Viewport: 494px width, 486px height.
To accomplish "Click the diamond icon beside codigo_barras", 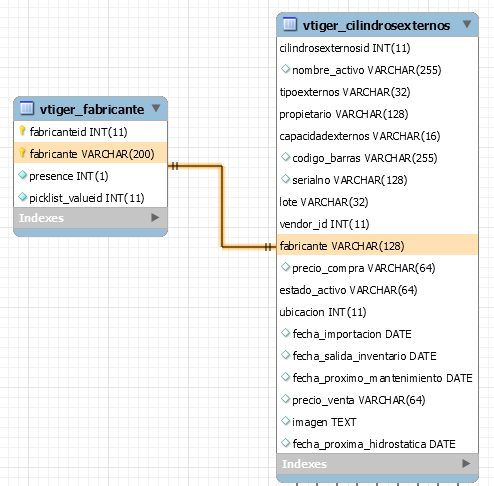I will (x=285, y=157).
